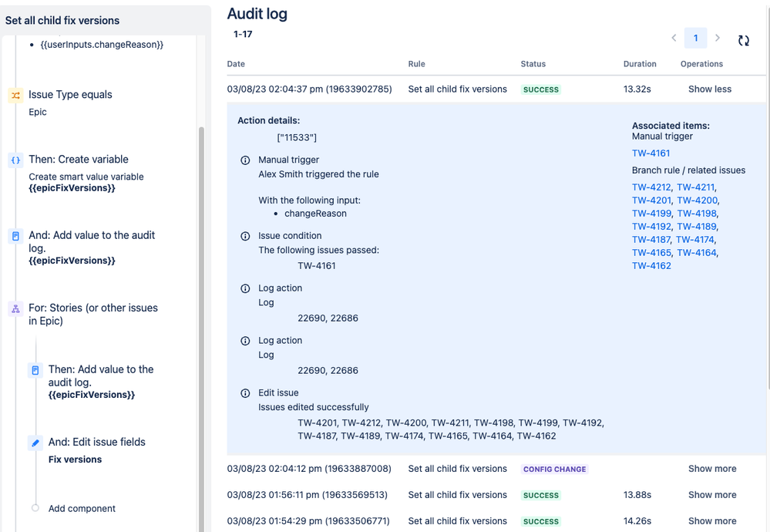Viewport: 770px width, 532px height.
Task: Open linked issue TW-4164
Action: click(697, 252)
